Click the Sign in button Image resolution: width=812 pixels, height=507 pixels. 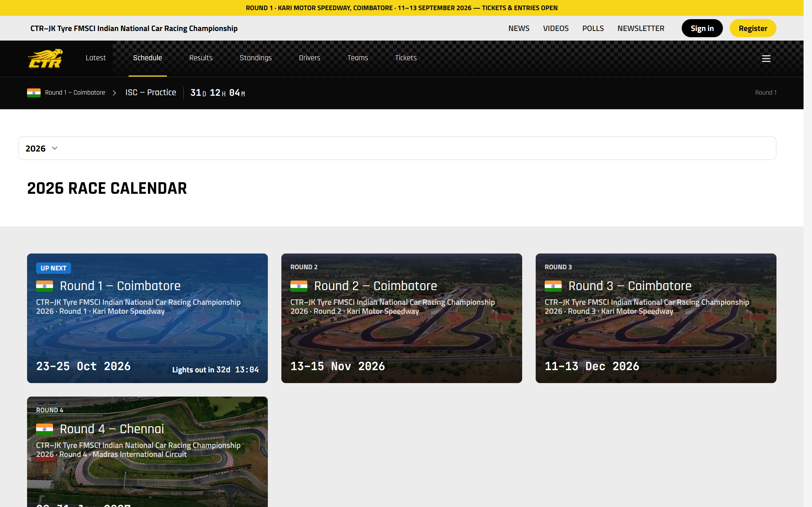pos(702,28)
